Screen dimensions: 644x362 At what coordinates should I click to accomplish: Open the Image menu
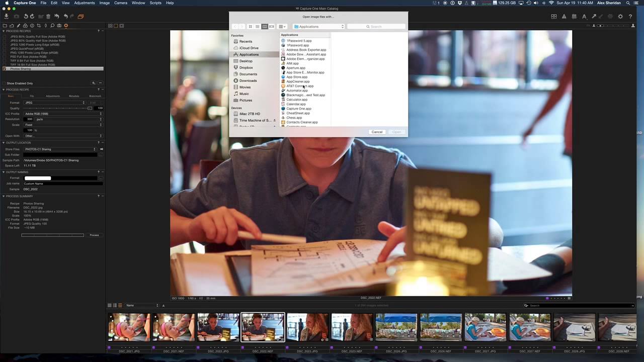(x=105, y=3)
